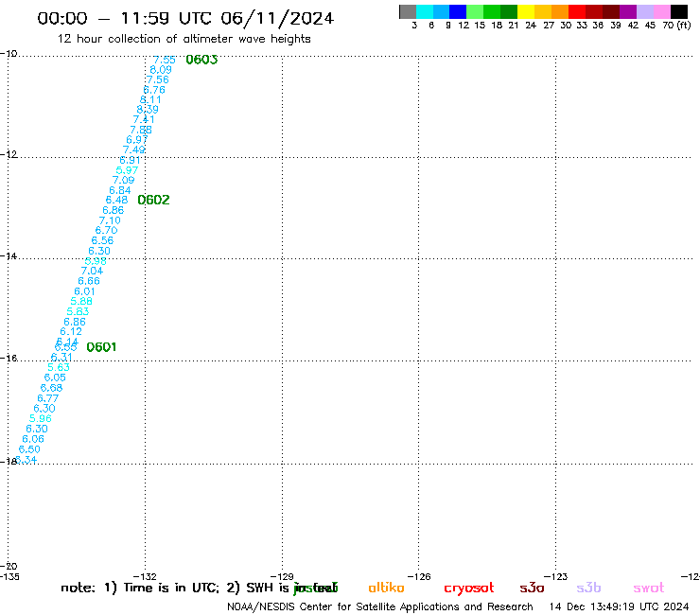Click the 6.50 wave height value
Screen dimensions: 700x615
pos(29,449)
